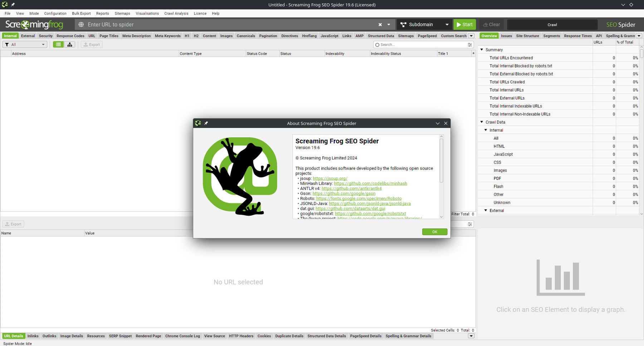Open the Licence menu

(x=200, y=14)
